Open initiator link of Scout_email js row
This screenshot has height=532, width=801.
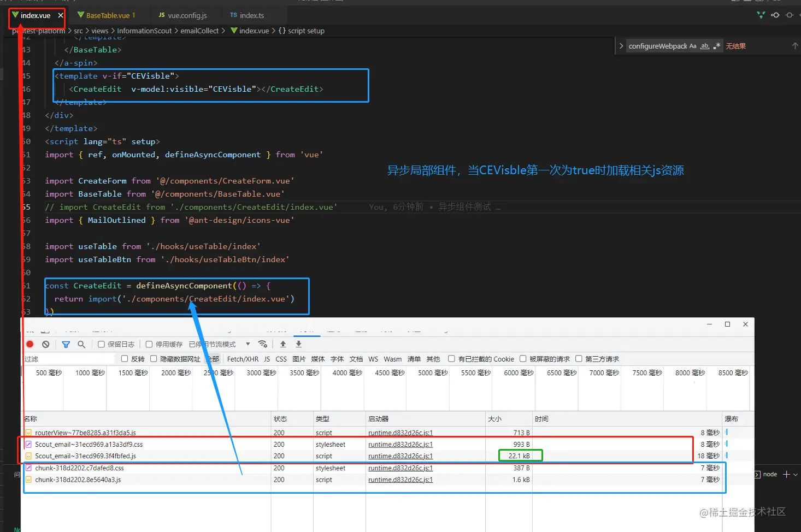400,456
